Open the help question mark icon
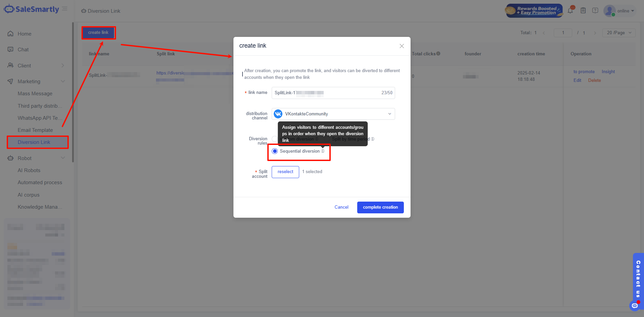 (595, 11)
